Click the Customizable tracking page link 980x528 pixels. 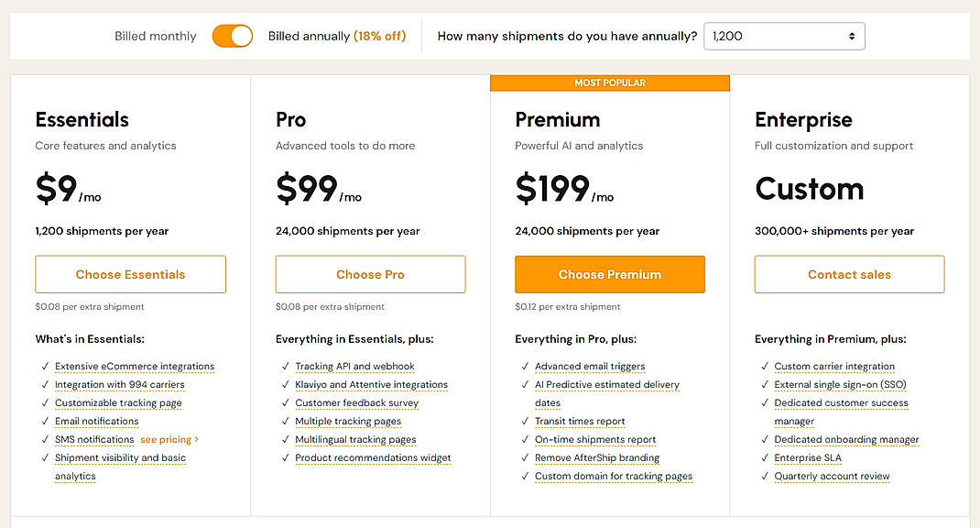(118, 402)
